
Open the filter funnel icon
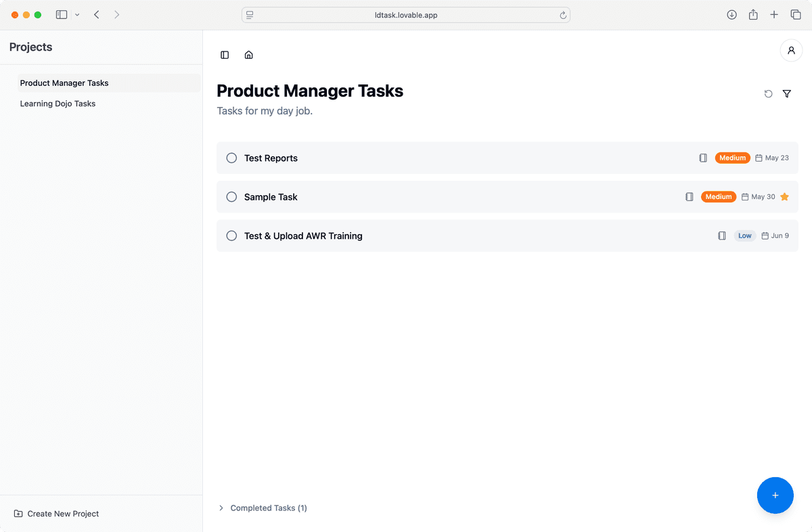[x=787, y=94]
